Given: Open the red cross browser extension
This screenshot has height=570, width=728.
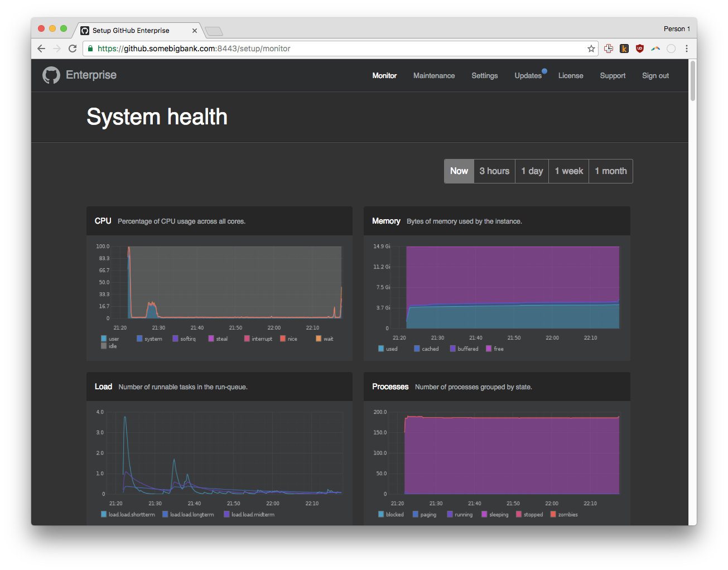Looking at the screenshot, I should tap(609, 49).
